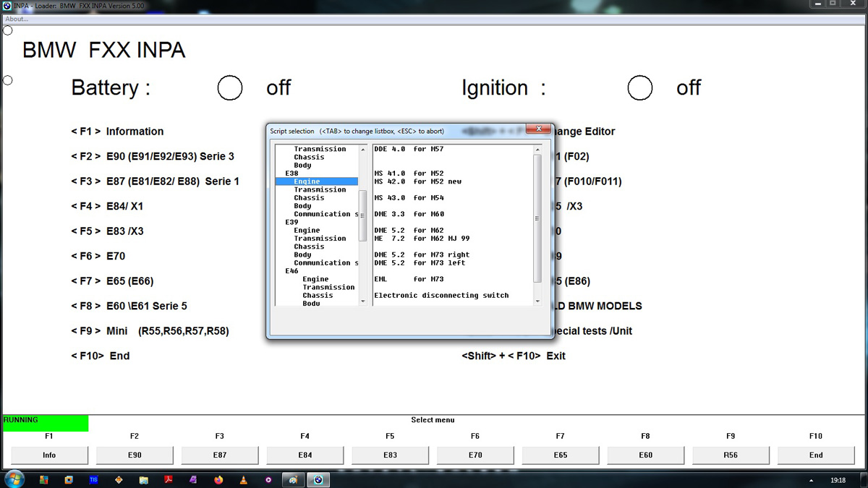Select the E46 group entry
This screenshot has width=868, height=488.
tap(292, 271)
